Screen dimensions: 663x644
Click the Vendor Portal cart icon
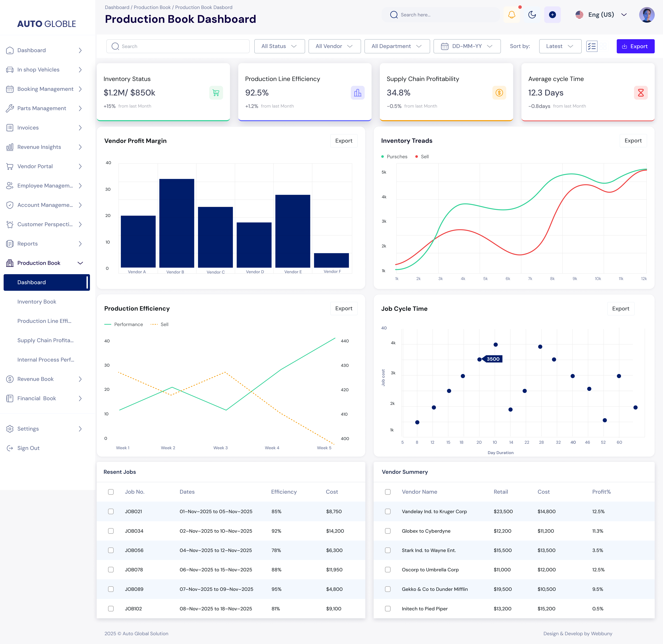[x=10, y=166]
